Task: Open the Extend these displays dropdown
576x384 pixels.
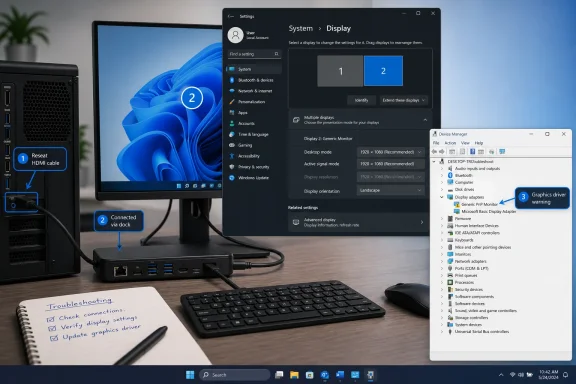Action: coord(403,100)
